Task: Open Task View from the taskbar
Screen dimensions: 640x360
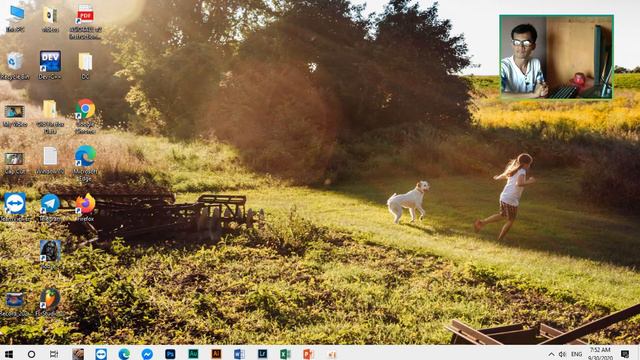Action: [x=54, y=354]
